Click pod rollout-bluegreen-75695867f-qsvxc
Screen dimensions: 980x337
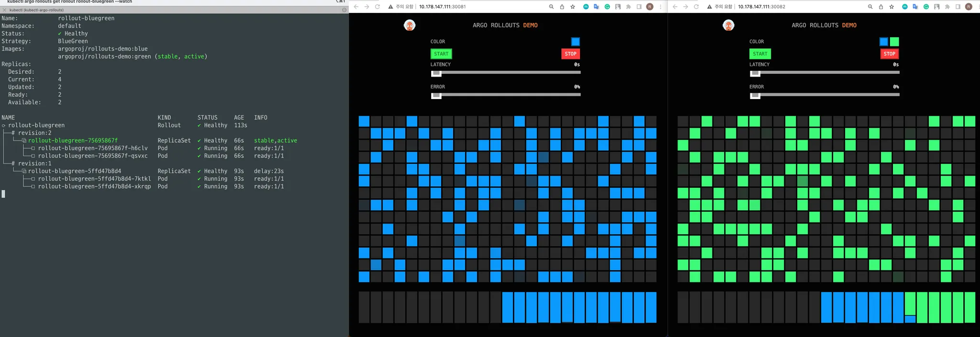point(93,156)
